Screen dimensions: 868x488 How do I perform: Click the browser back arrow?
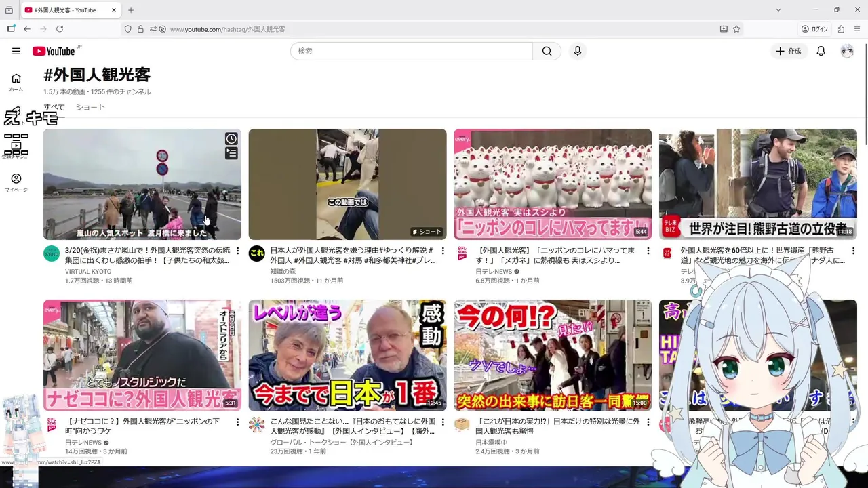point(27,29)
